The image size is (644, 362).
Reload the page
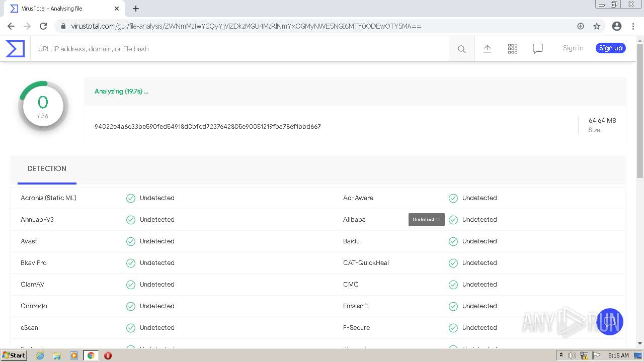point(43,26)
